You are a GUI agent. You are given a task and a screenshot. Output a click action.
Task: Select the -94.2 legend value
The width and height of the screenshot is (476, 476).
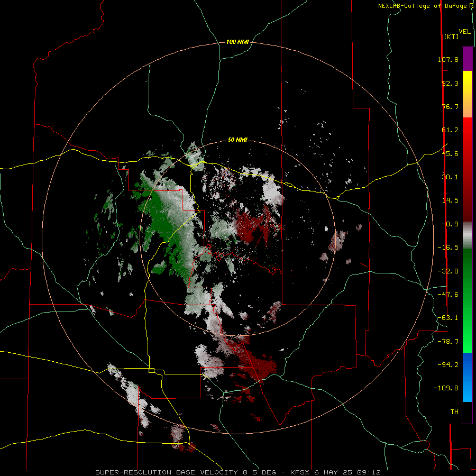tap(448, 365)
